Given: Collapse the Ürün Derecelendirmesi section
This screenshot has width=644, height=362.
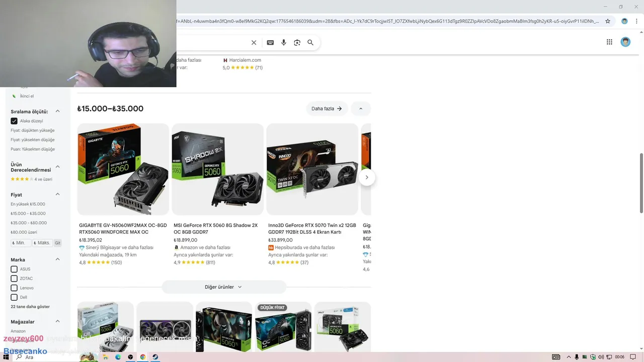Looking at the screenshot, I should (x=57, y=166).
